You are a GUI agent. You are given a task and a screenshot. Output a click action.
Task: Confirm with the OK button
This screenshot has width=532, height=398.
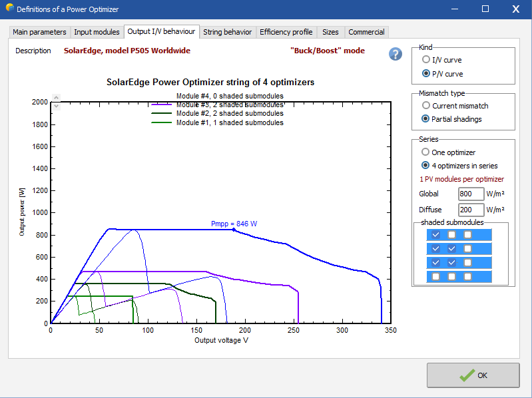tap(473, 375)
